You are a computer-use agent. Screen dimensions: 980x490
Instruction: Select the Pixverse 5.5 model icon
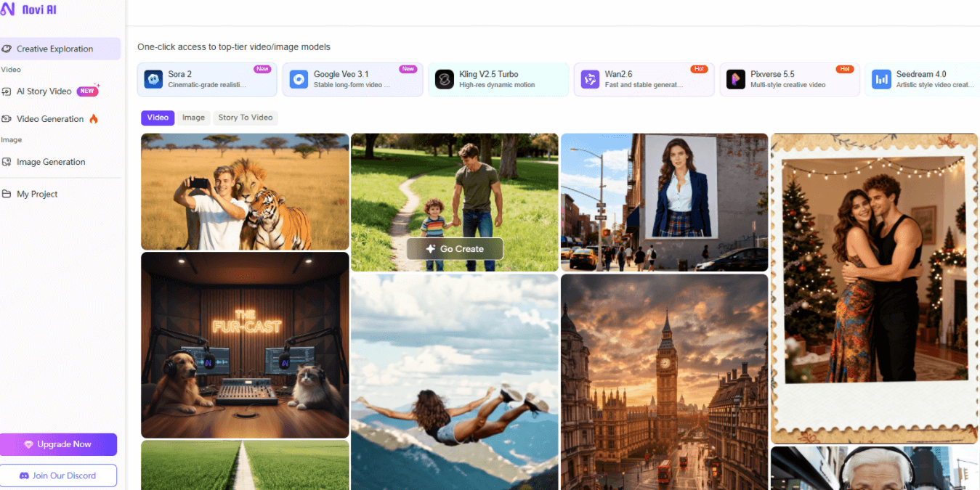(x=736, y=79)
